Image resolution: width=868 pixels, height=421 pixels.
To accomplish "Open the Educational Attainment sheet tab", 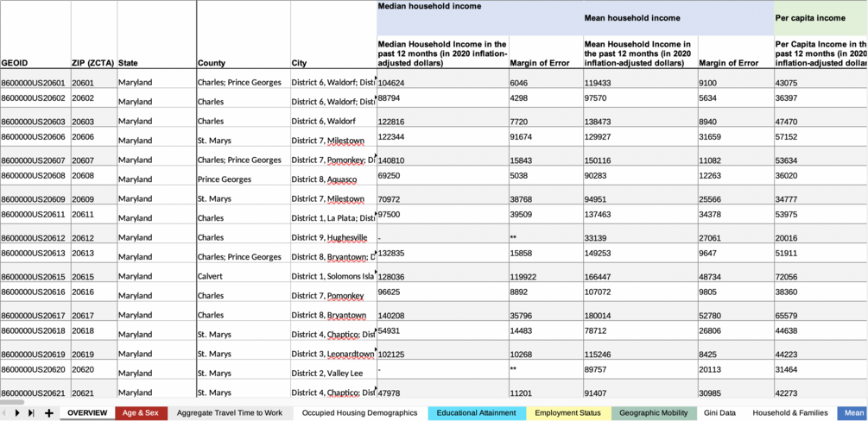I will [x=476, y=412].
